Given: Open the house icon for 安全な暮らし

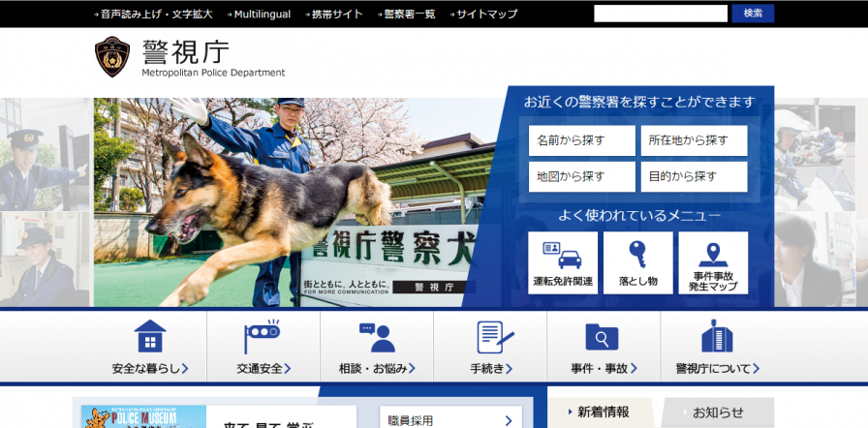Looking at the screenshot, I should (x=150, y=336).
